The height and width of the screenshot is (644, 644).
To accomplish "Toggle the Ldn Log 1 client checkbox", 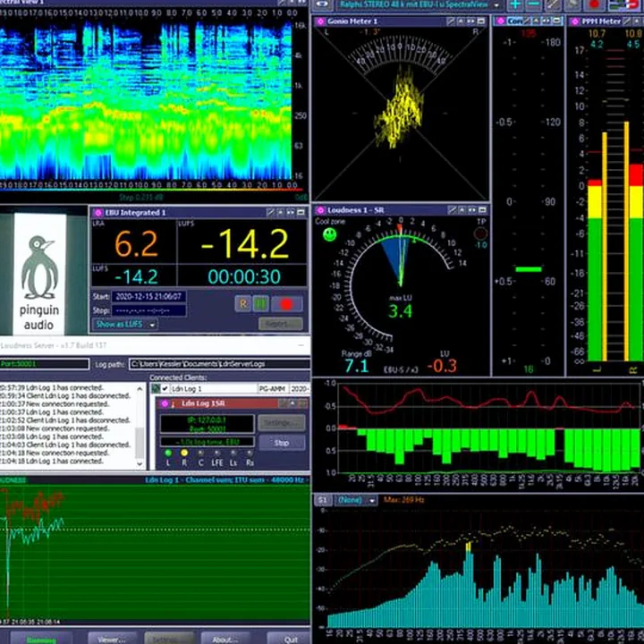I will click(165, 388).
